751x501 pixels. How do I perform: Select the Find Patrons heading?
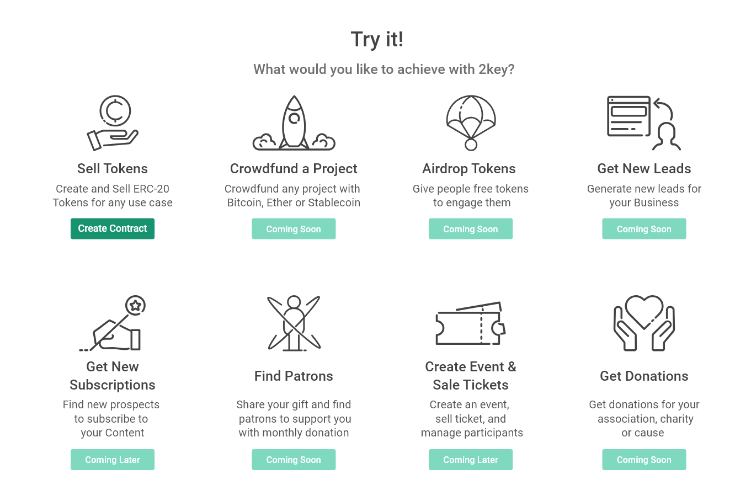click(294, 376)
